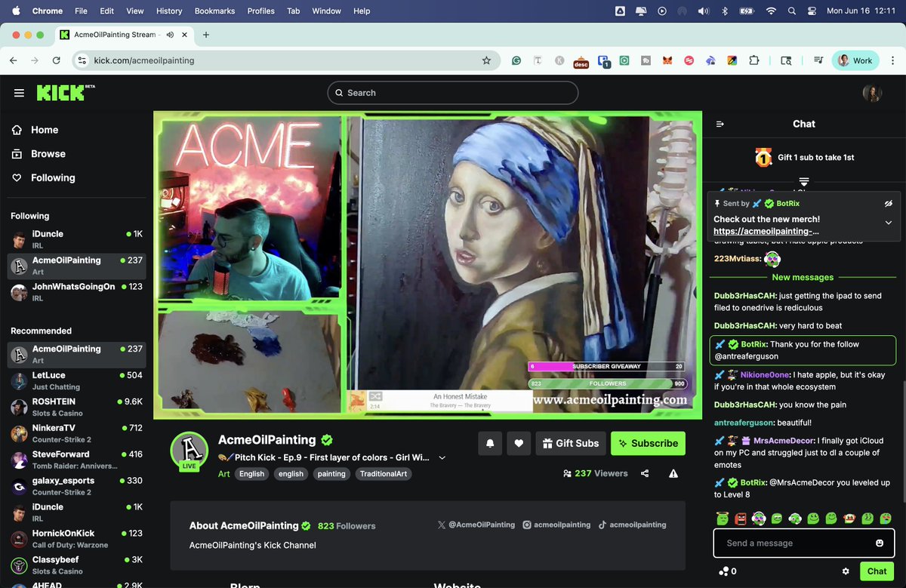
Task: Click the Wi-Fi menu bar icon
Action: coord(771,11)
